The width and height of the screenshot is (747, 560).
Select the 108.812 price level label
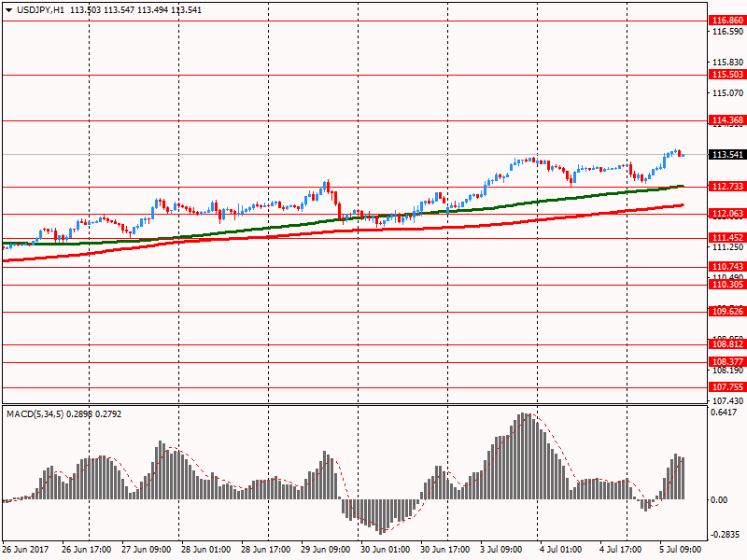click(x=727, y=344)
